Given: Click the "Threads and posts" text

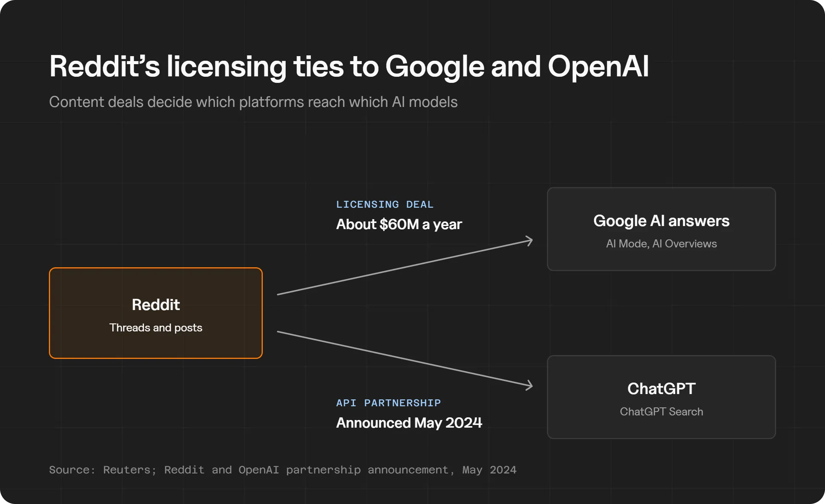Looking at the screenshot, I should coord(156,328).
